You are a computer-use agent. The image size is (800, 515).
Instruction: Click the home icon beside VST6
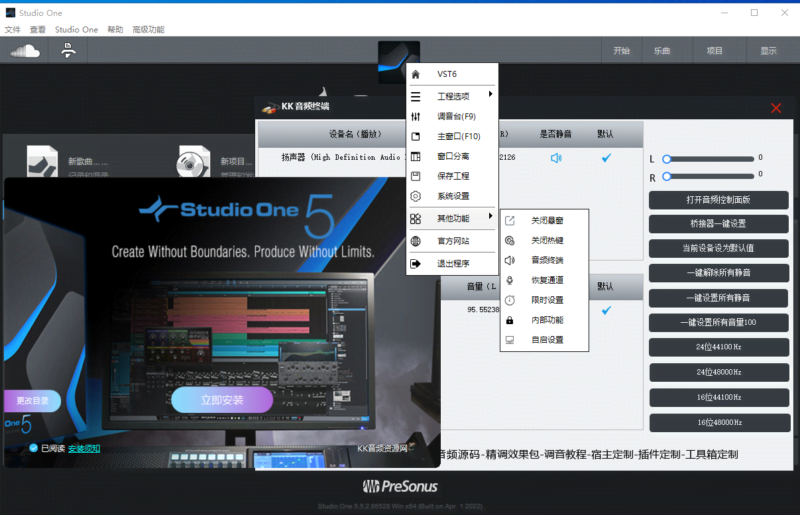[x=416, y=75]
